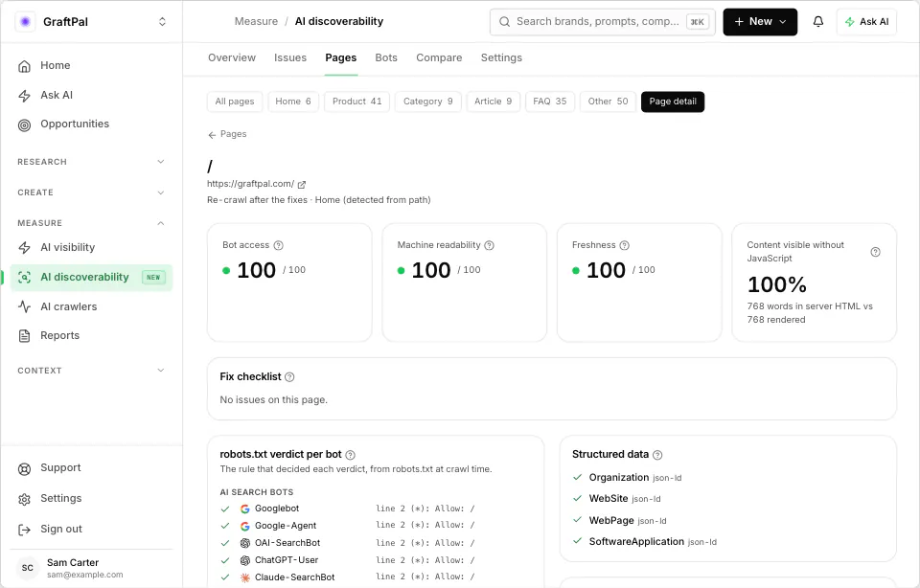This screenshot has height=588, width=920.
Task: Click the OAI-SearchBot OpenAI icon
Action: (x=245, y=543)
